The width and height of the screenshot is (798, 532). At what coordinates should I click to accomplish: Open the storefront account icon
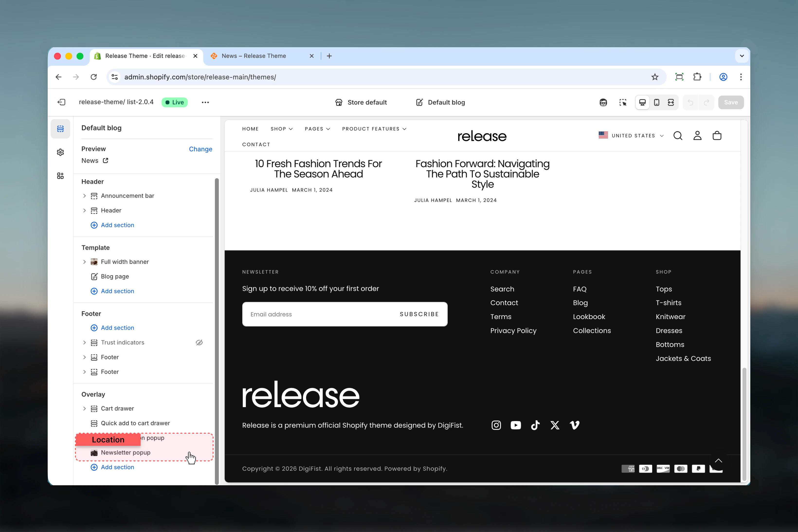point(697,136)
